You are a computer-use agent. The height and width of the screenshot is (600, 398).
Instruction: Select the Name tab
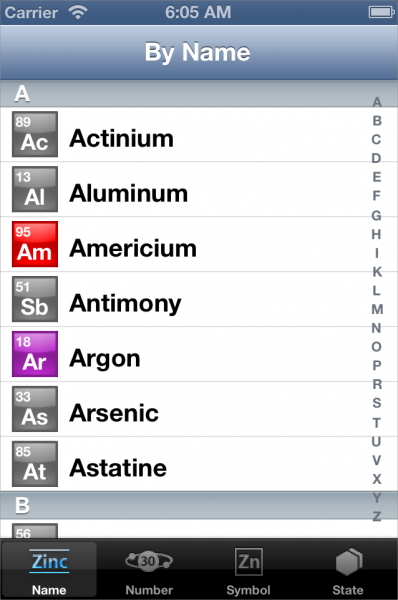click(49, 571)
